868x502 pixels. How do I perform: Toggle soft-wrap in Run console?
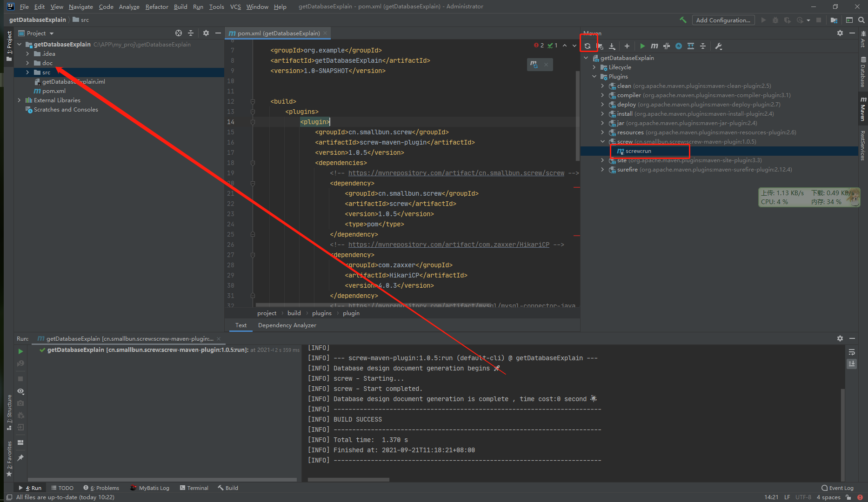pos(852,352)
